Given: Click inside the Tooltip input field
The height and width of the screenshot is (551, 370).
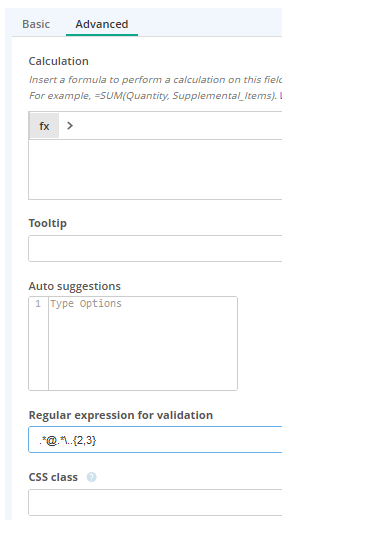Looking at the screenshot, I should [x=155, y=248].
